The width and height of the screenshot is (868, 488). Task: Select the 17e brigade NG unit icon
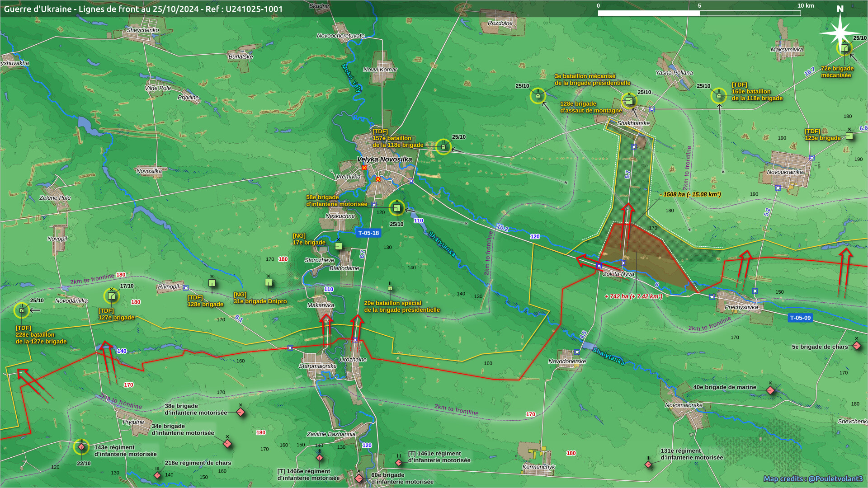(339, 246)
